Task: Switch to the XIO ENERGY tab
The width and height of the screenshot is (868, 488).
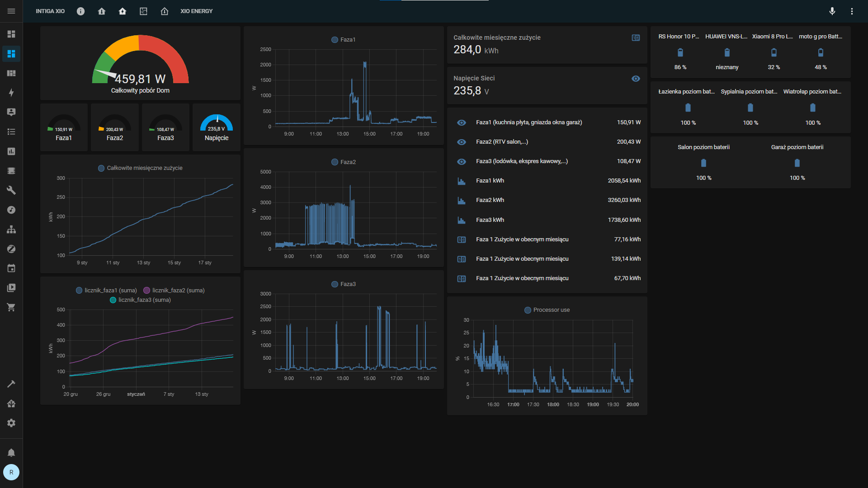Action: click(x=196, y=11)
